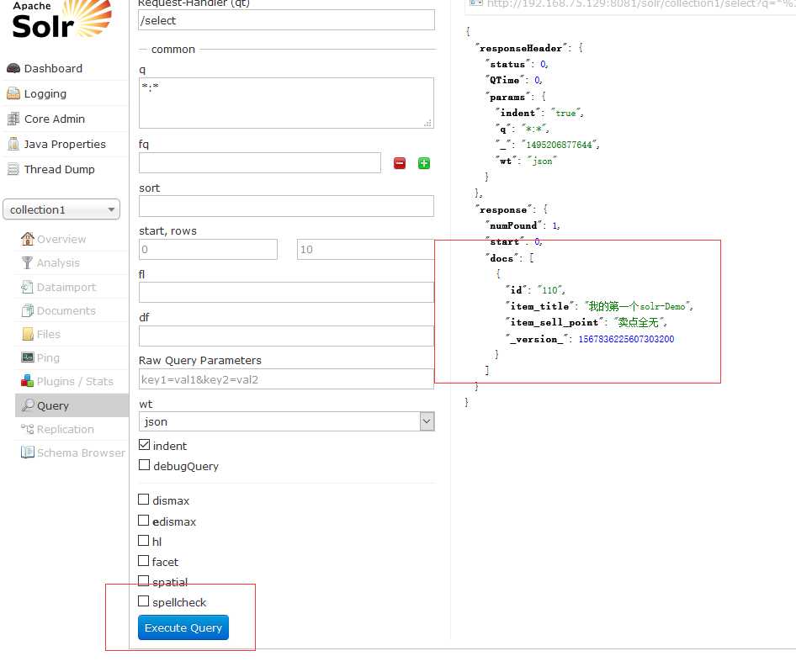Tick the spellcheck checkbox
Viewport: 796px width, 672px height.
(x=144, y=601)
